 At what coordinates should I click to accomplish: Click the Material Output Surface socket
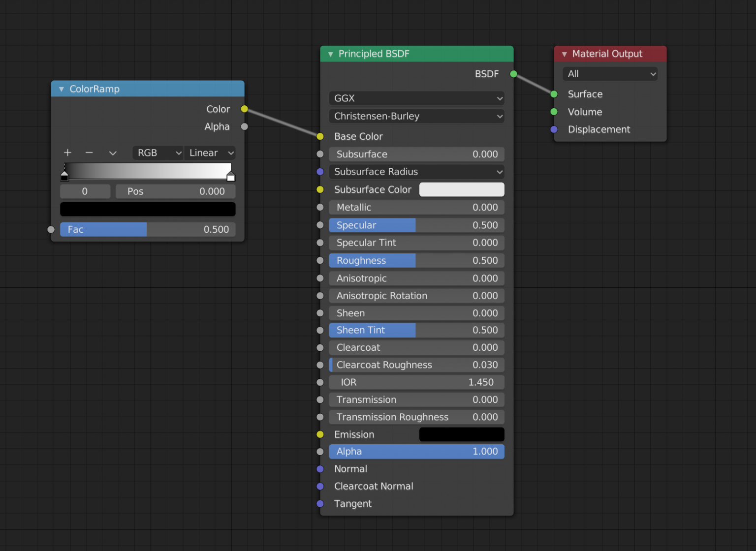(x=554, y=94)
